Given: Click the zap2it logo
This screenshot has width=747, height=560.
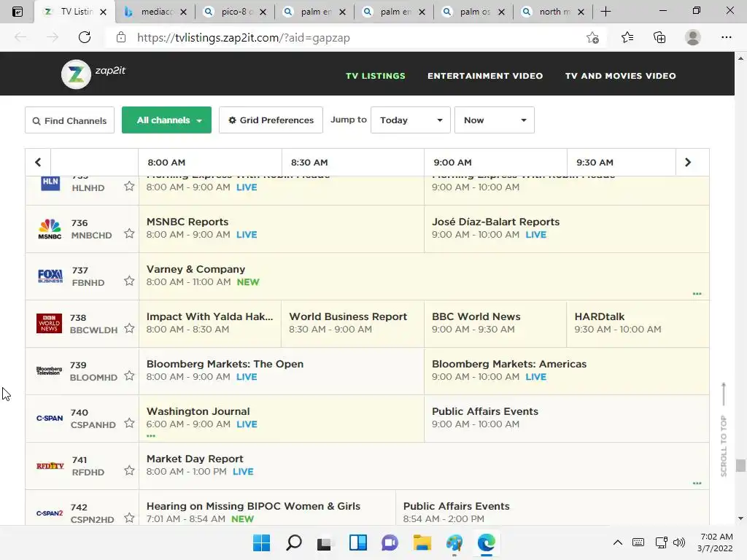Looking at the screenshot, I should pyautogui.click(x=93, y=74).
